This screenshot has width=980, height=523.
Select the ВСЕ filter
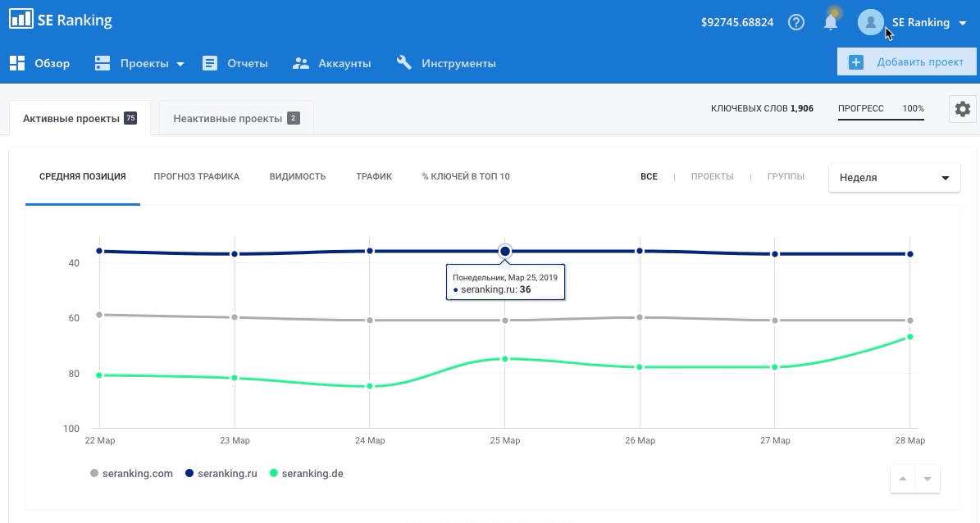coord(649,177)
